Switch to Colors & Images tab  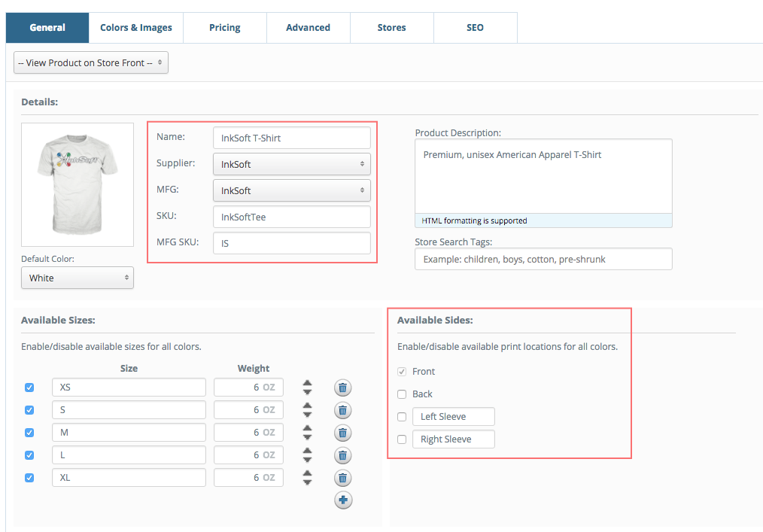pyautogui.click(x=136, y=28)
